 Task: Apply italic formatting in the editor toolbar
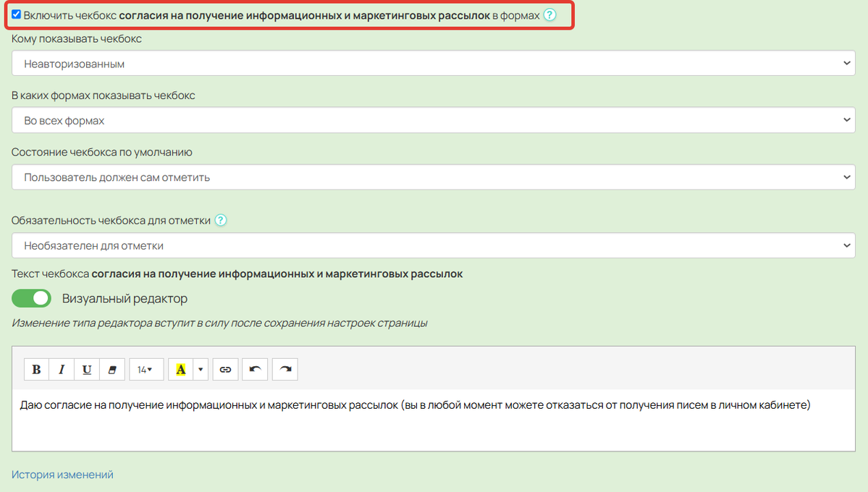point(62,369)
